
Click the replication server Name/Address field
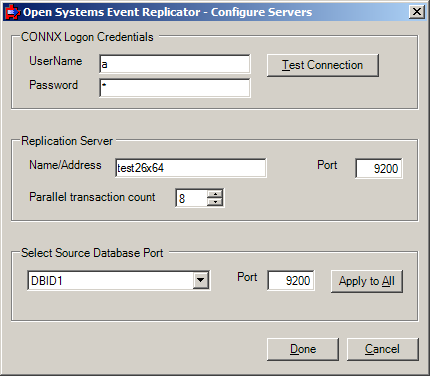[190, 168]
